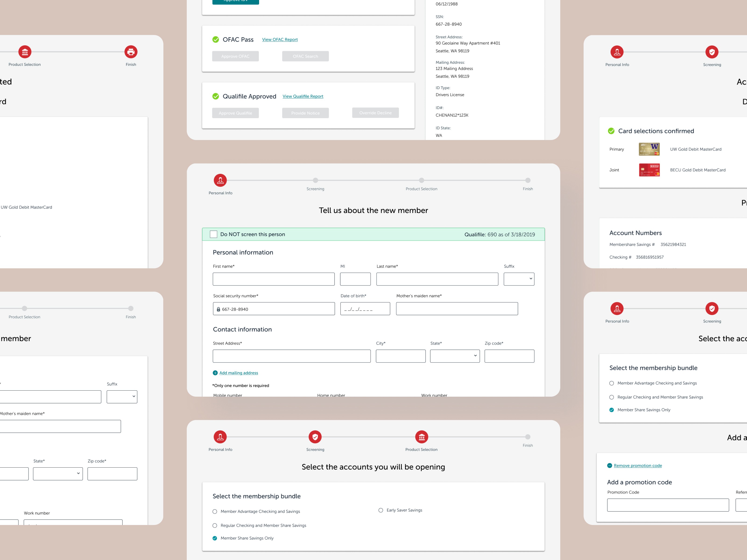Click the UW Gold Debit MasterCard thumbnail
This screenshot has width=747, height=560.
[x=649, y=149]
